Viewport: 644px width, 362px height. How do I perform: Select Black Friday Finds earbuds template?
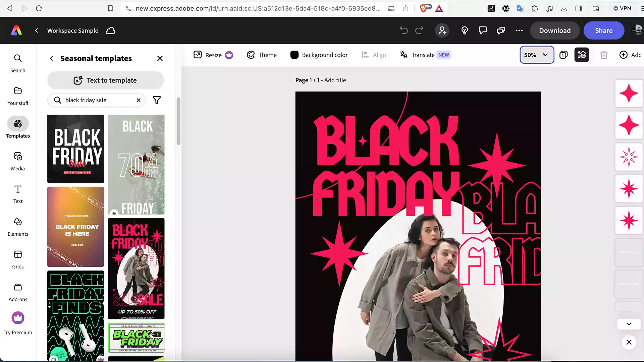(x=75, y=316)
